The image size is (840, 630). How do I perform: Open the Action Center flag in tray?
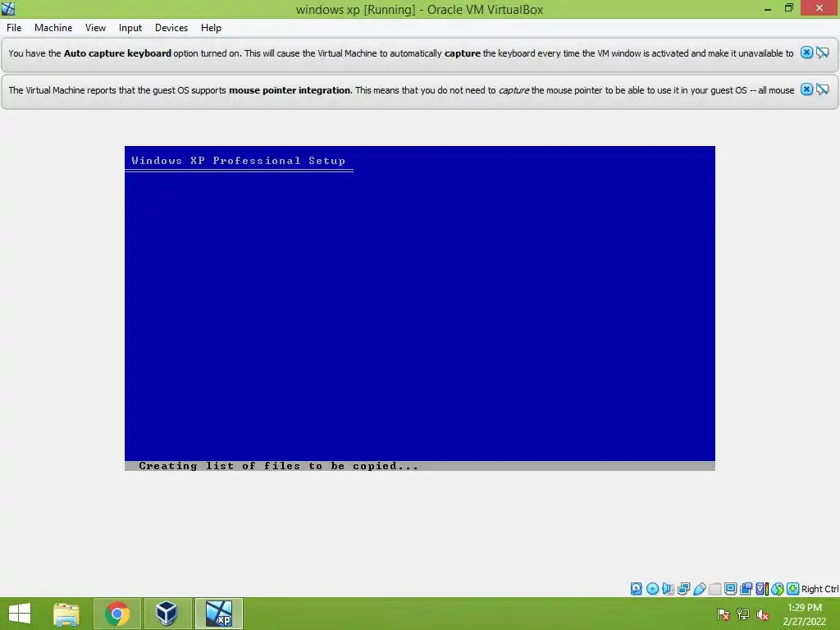pyautogui.click(x=724, y=614)
